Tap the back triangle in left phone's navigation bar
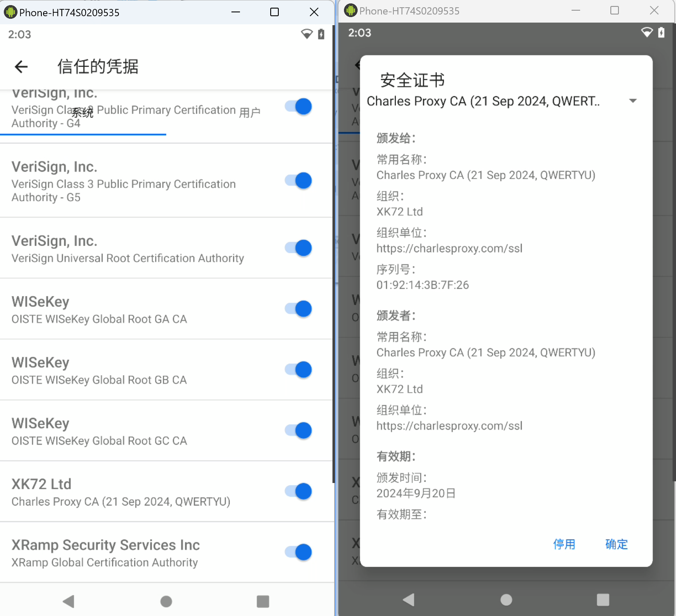The width and height of the screenshot is (676, 616). pos(69,601)
